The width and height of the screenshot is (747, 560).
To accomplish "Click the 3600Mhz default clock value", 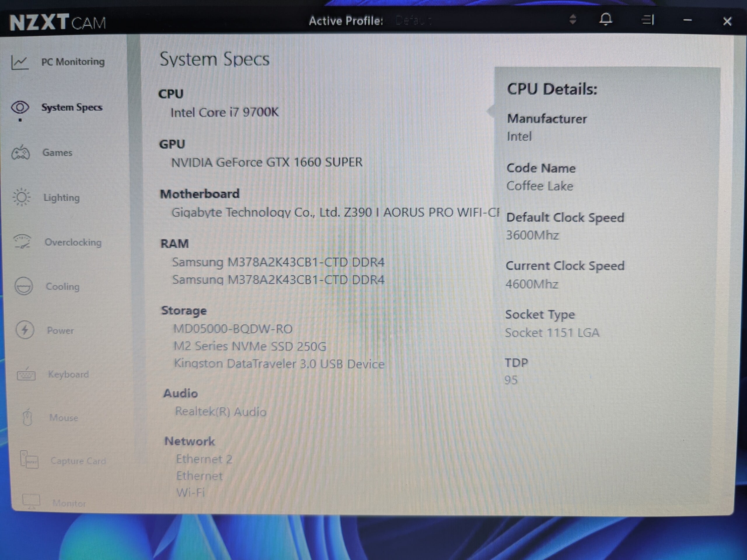I will [532, 235].
